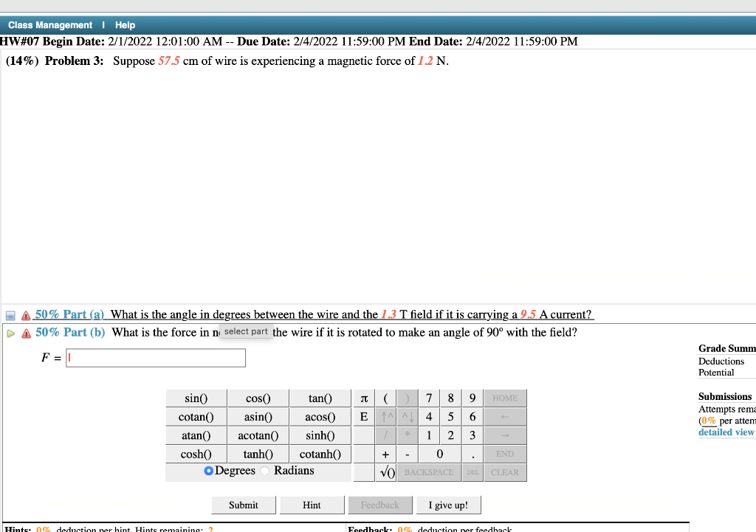Open the detailed view link under Submissions
Screen dimensions: 756x532
click(x=724, y=432)
